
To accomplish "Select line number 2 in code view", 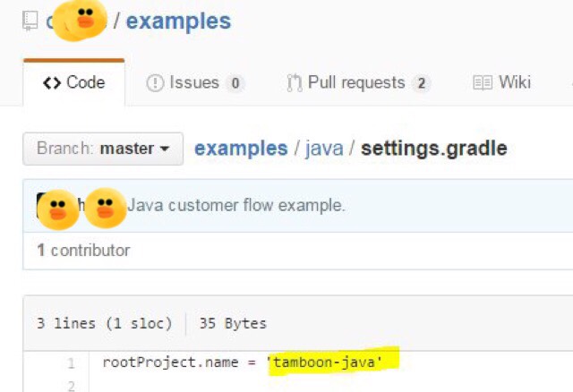I will click(71, 386).
